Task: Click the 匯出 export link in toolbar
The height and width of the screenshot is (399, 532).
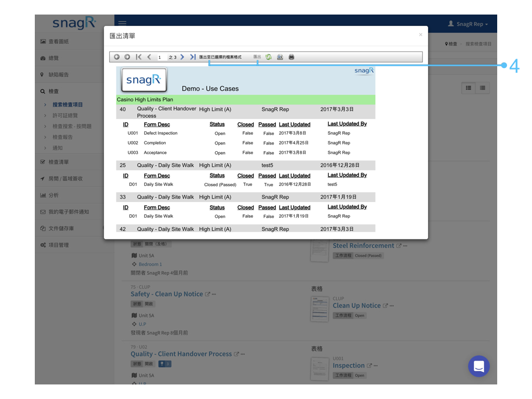Action: pyautogui.click(x=257, y=57)
